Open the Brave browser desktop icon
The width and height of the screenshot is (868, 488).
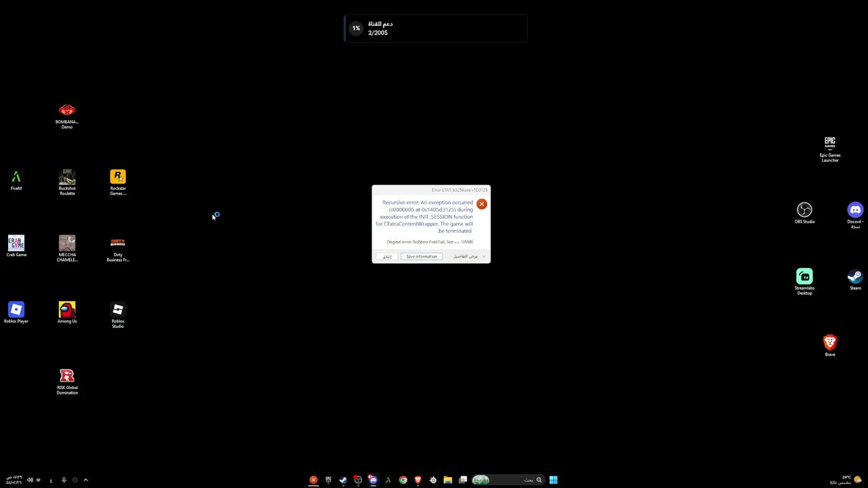point(830,346)
